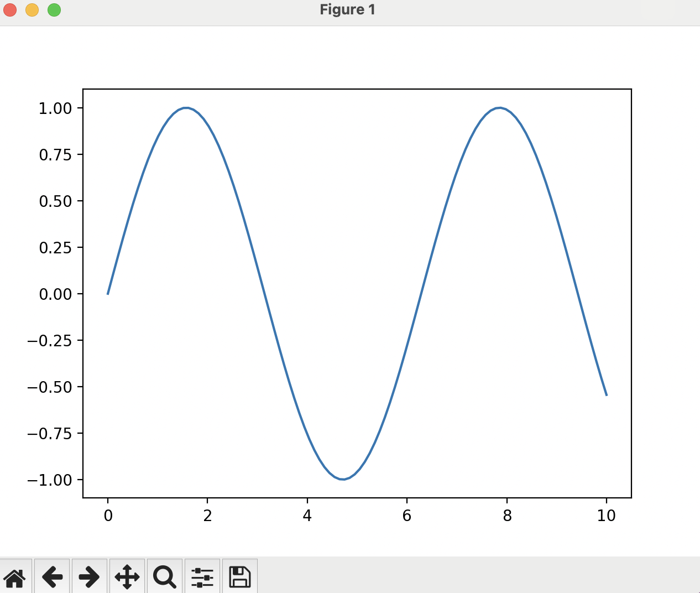The image size is (700, 593).
Task: Click the 1.00 y-axis tick label
Action: (x=56, y=108)
